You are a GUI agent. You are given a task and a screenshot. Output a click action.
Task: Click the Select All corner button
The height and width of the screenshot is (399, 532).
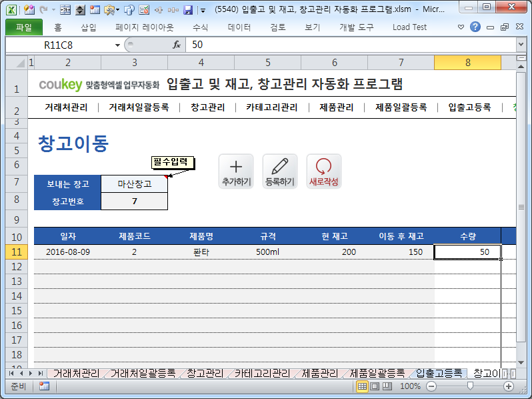point(17,63)
